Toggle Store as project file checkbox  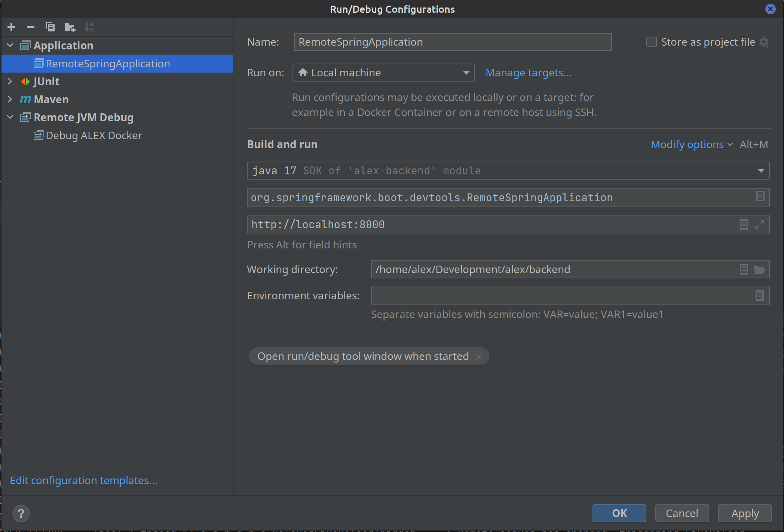[x=651, y=42]
